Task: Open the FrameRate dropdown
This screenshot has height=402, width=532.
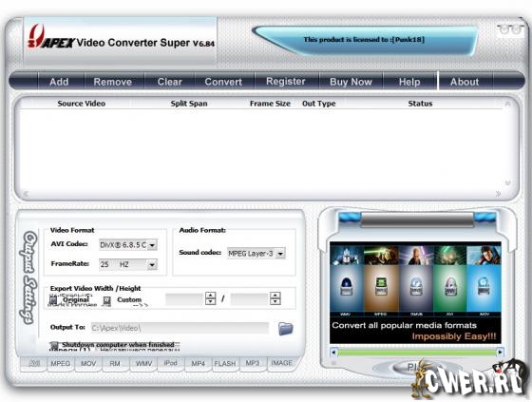Action: pos(152,264)
